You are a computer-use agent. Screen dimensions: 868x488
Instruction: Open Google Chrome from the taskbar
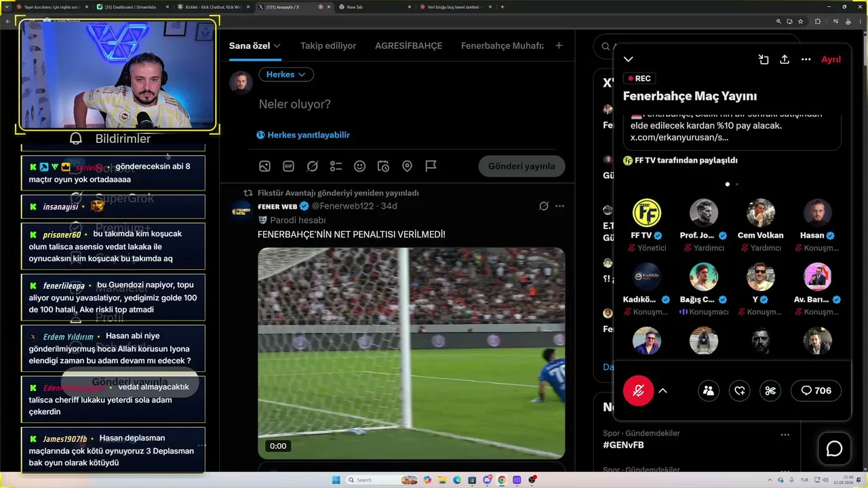click(502, 480)
